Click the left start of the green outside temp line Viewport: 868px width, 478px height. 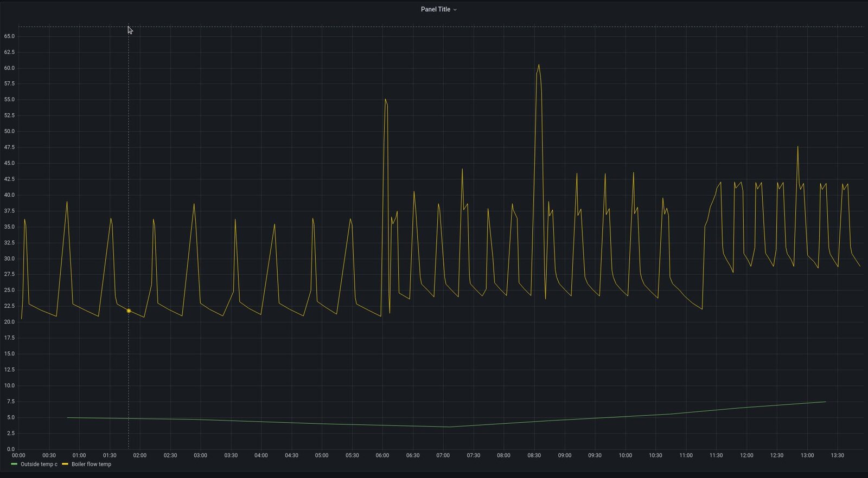click(67, 417)
